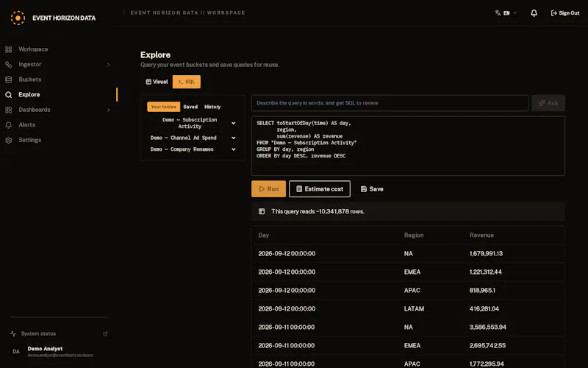The height and width of the screenshot is (368, 588).
Task: Click the Ingestor sidebar icon
Action: [9, 65]
